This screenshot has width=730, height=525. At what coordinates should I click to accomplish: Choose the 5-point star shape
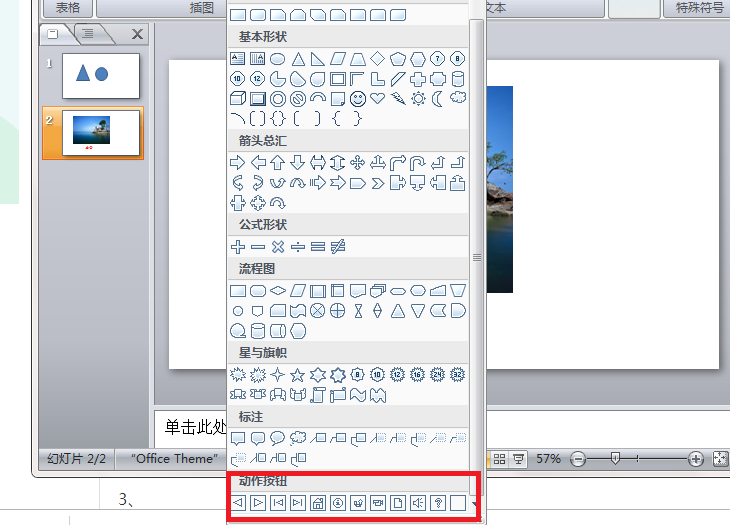point(297,375)
